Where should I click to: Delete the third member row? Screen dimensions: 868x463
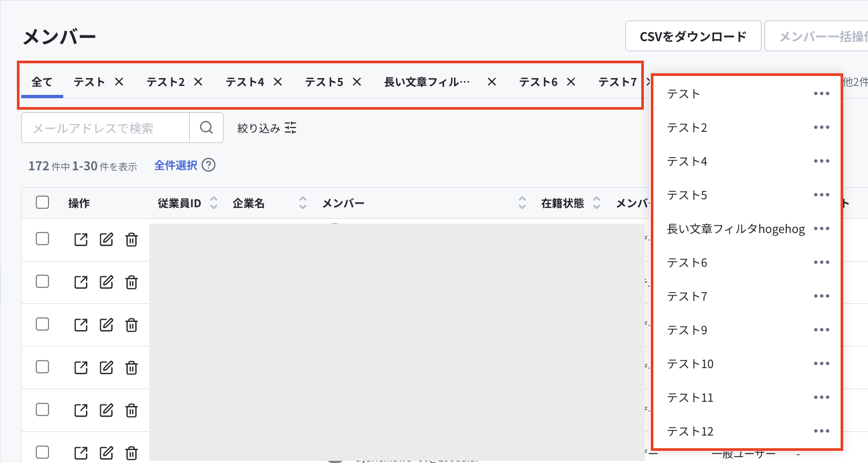tap(131, 325)
